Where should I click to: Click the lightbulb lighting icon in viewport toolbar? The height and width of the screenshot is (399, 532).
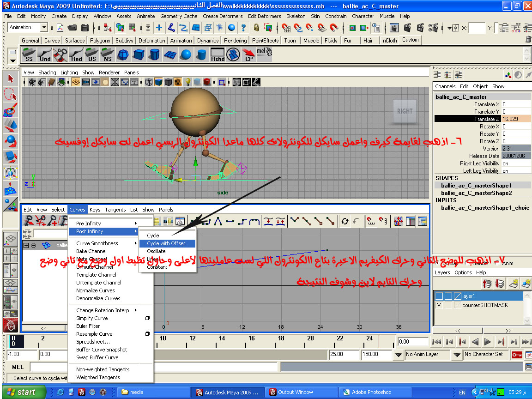tap(187, 82)
